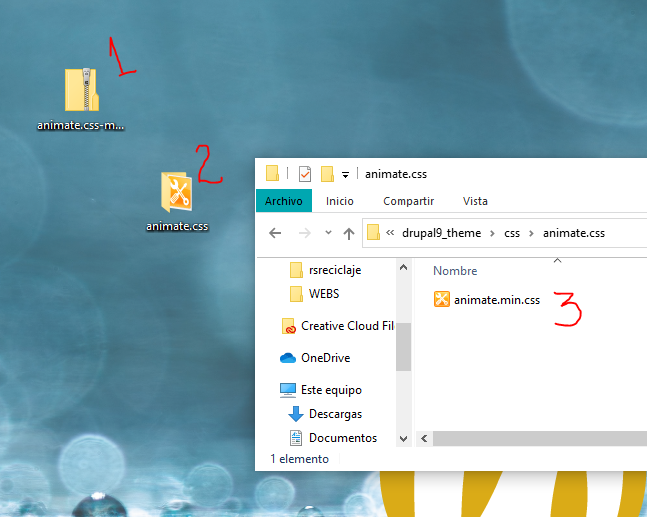Navigate back with the Back arrow
The width and height of the screenshot is (647, 517).
tap(275, 233)
